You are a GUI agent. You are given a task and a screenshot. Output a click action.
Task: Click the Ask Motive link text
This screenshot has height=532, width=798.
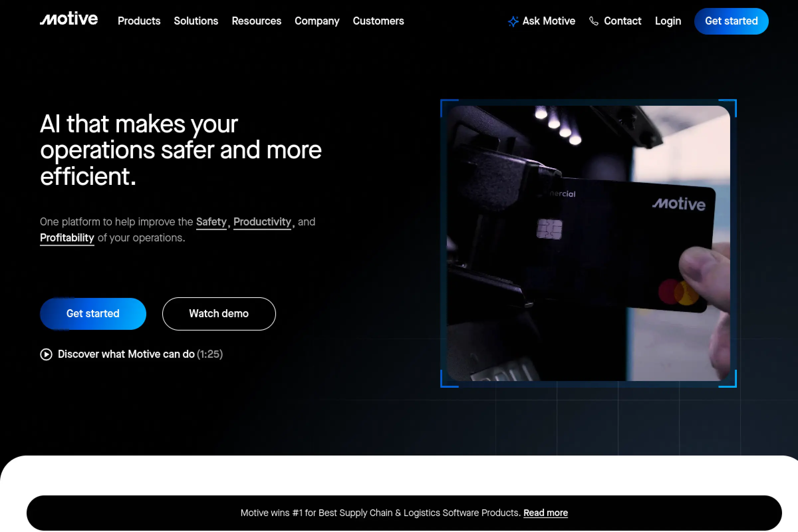coord(548,21)
